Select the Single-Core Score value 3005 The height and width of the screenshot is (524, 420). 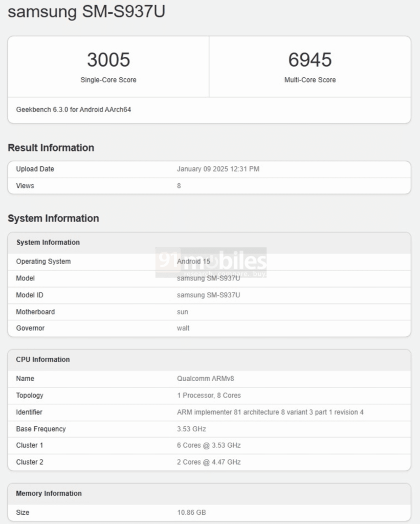(108, 59)
